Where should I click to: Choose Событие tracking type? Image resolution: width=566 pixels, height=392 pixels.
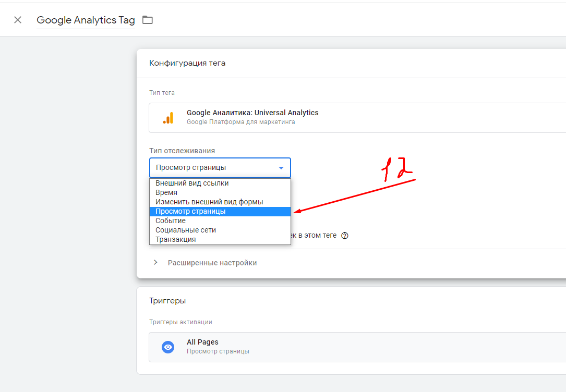tap(171, 220)
